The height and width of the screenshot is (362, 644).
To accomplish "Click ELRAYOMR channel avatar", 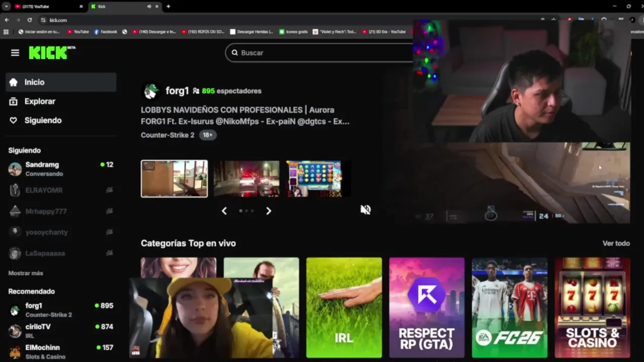I will pyautogui.click(x=15, y=190).
